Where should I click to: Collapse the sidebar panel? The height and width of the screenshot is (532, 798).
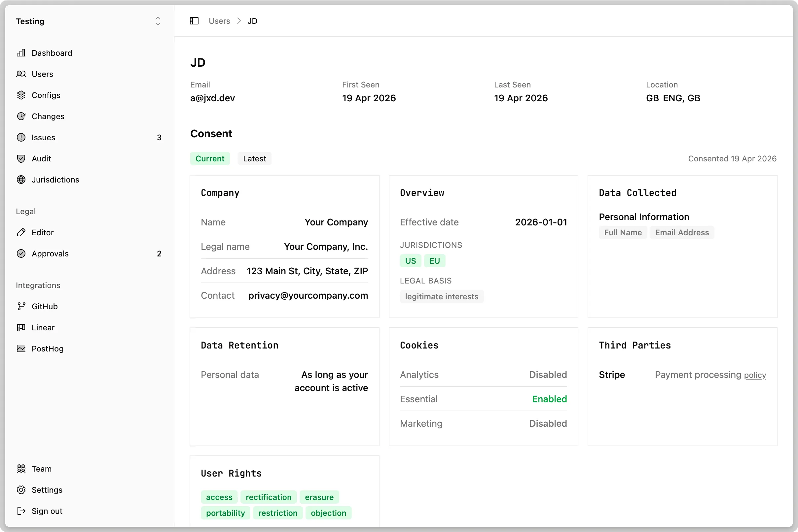click(x=194, y=21)
